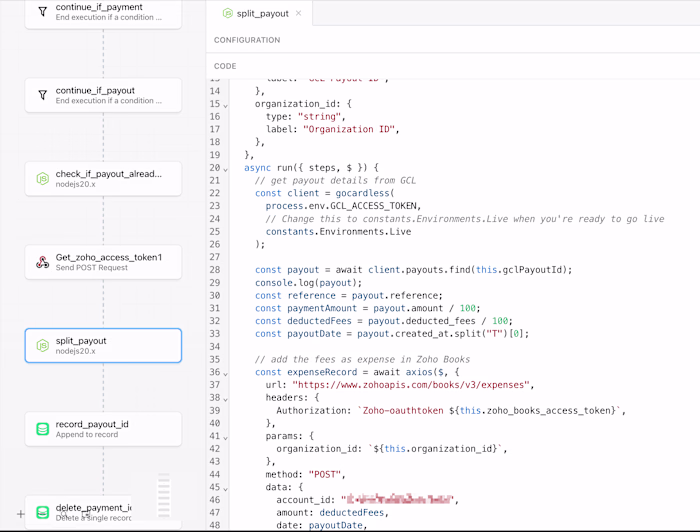Click the 'console.log(payout);' line
This screenshot has width=700, height=532.
click(x=308, y=283)
